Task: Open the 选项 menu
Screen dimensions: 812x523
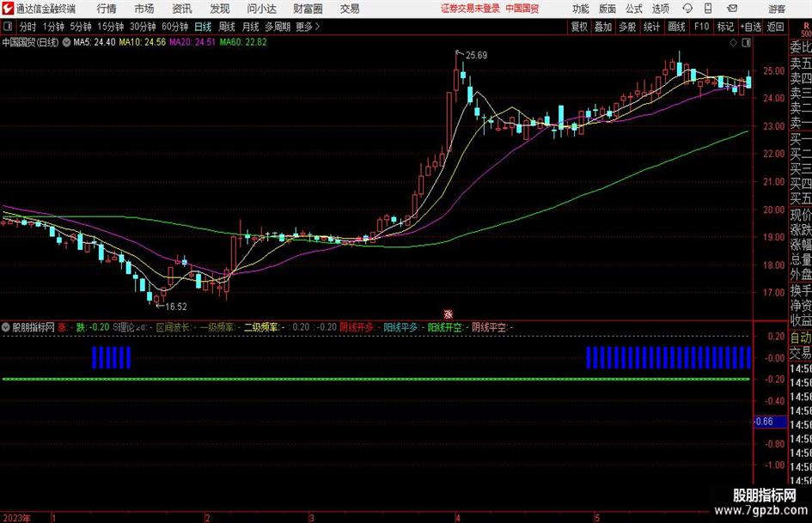Action: (660, 9)
